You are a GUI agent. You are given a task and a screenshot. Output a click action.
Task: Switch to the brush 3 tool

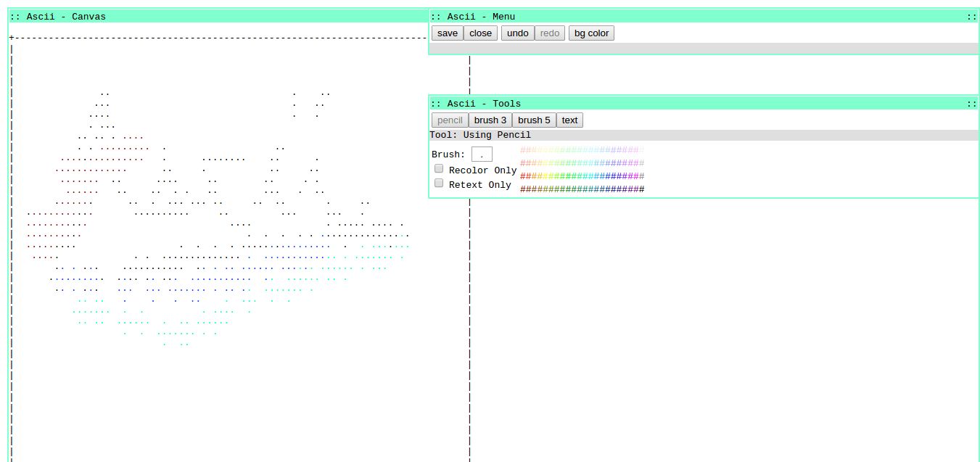point(490,120)
